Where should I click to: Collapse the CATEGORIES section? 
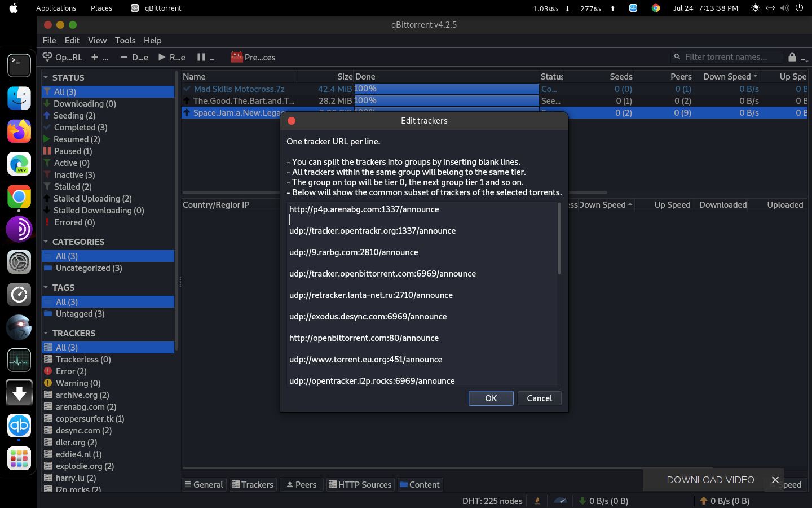46,242
